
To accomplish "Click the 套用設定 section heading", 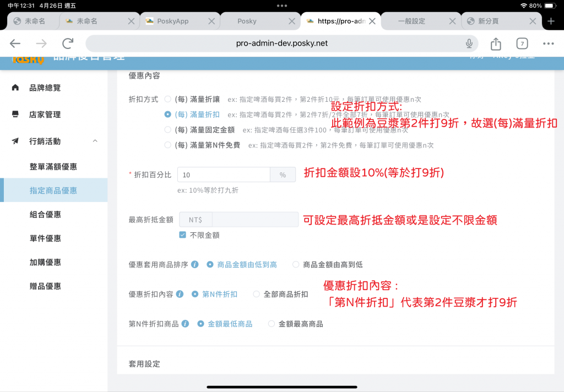I will (x=144, y=363).
